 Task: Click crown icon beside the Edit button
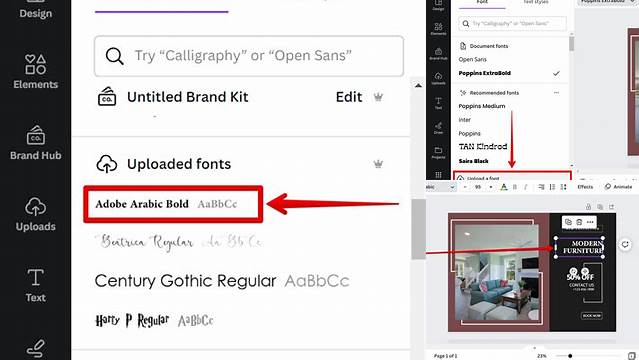point(378,97)
